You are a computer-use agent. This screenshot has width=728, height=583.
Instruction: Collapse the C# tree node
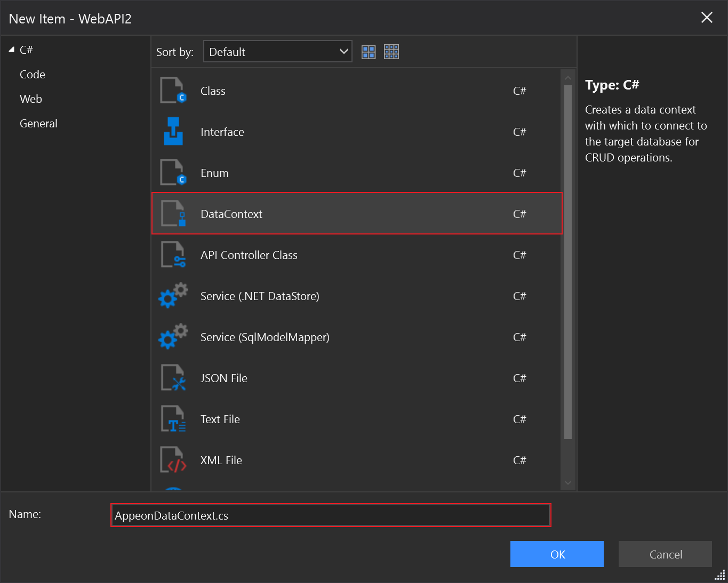click(x=12, y=50)
